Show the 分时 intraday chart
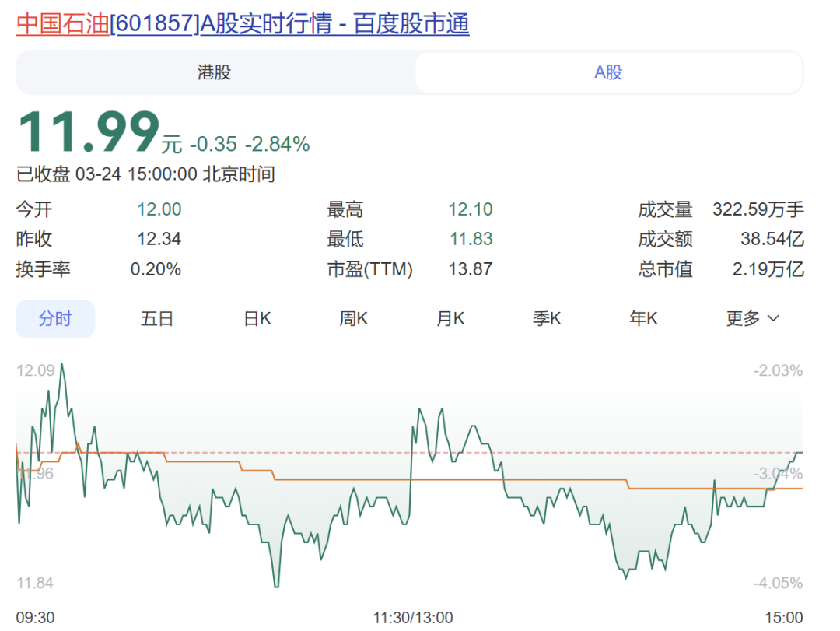The width and height of the screenshot is (840, 631). coord(55,319)
